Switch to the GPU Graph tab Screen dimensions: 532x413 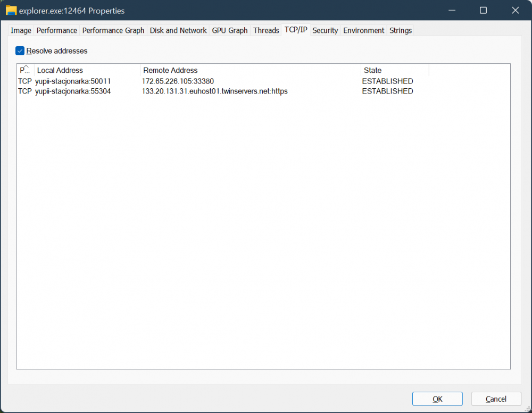(230, 30)
